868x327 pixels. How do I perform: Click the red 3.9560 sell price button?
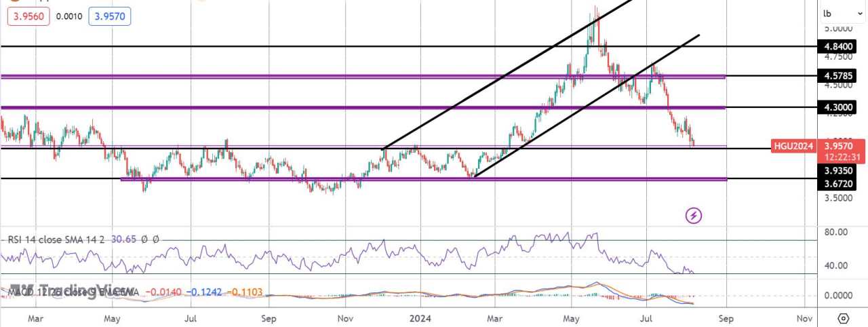[x=28, y=16]
